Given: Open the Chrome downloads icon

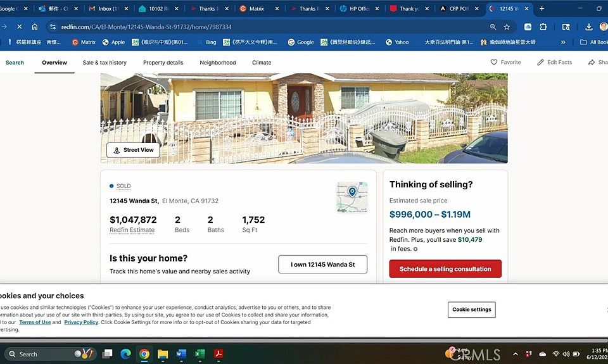Looking at the screenshot, I should coord(588,27).
